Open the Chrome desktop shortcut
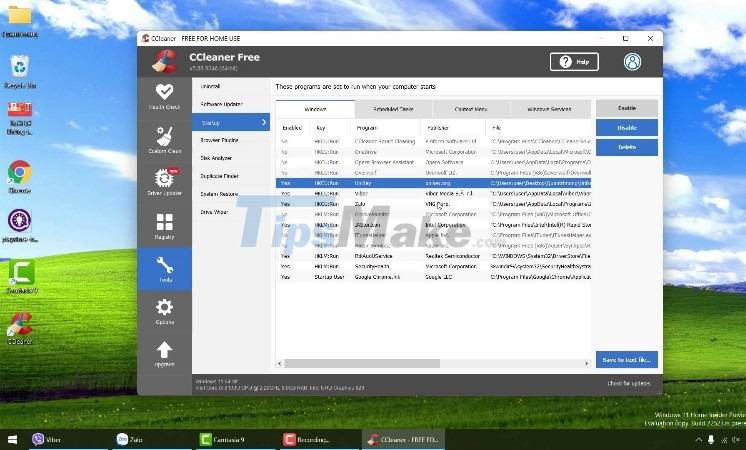Viewport: 746px width, 450px height. [20, 176]
